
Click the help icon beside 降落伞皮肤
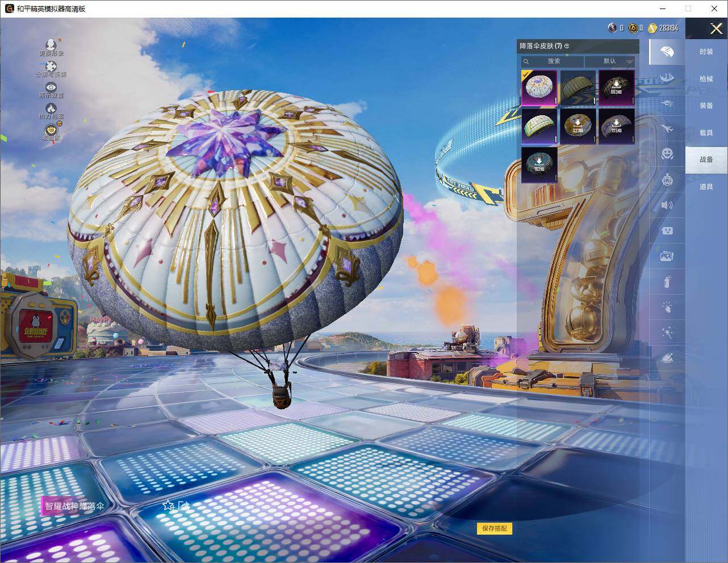pos(567,46)
